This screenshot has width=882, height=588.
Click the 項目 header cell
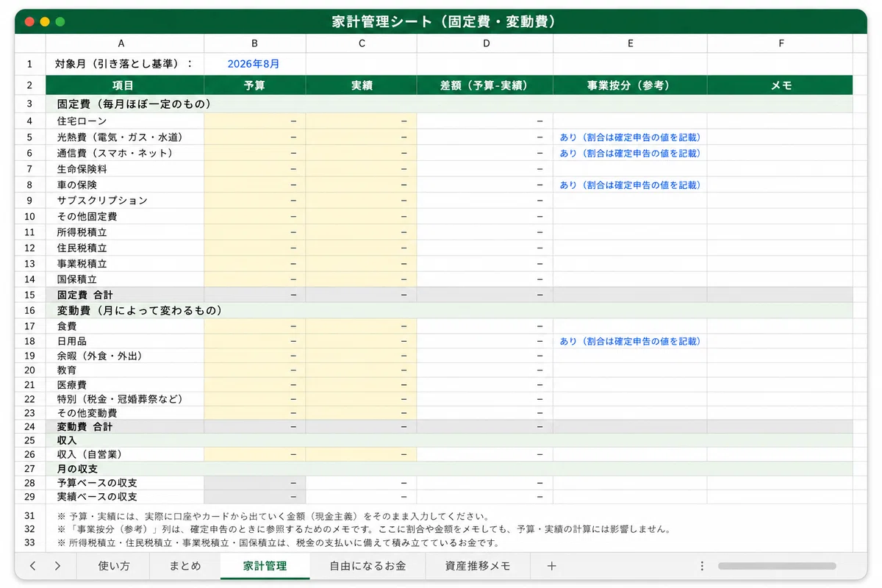[x=125, y=85]
